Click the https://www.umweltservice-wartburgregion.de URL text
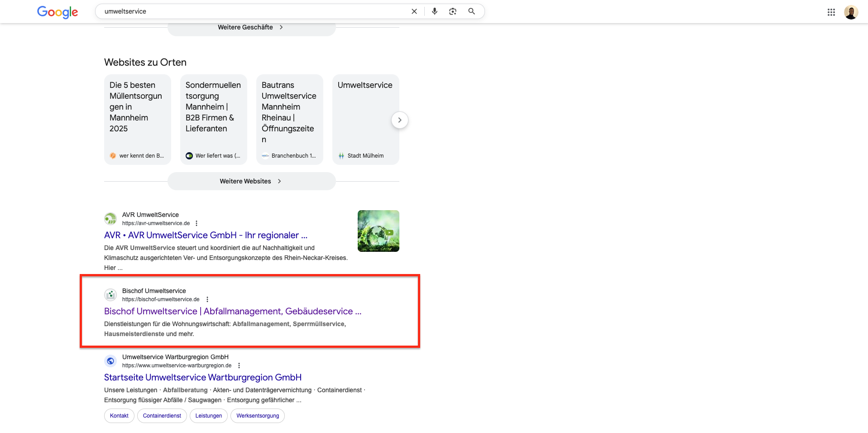 click(x=177, y=366)
